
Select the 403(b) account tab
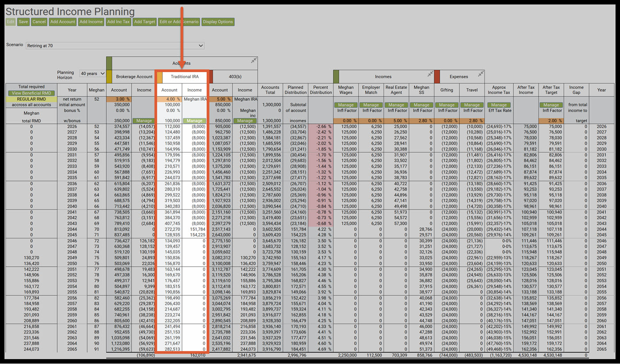point(235,77)
